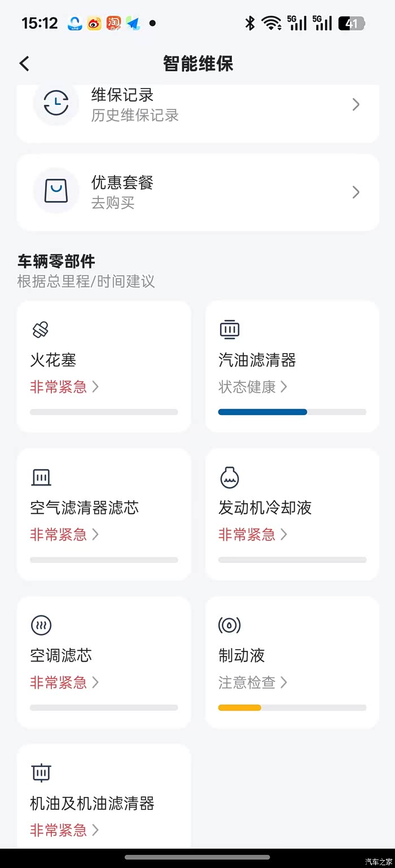Tap the gasoline filter (汽油滤清器) icon
The width and height of the screenshot is (395, 868).
[x=230, y=329]
